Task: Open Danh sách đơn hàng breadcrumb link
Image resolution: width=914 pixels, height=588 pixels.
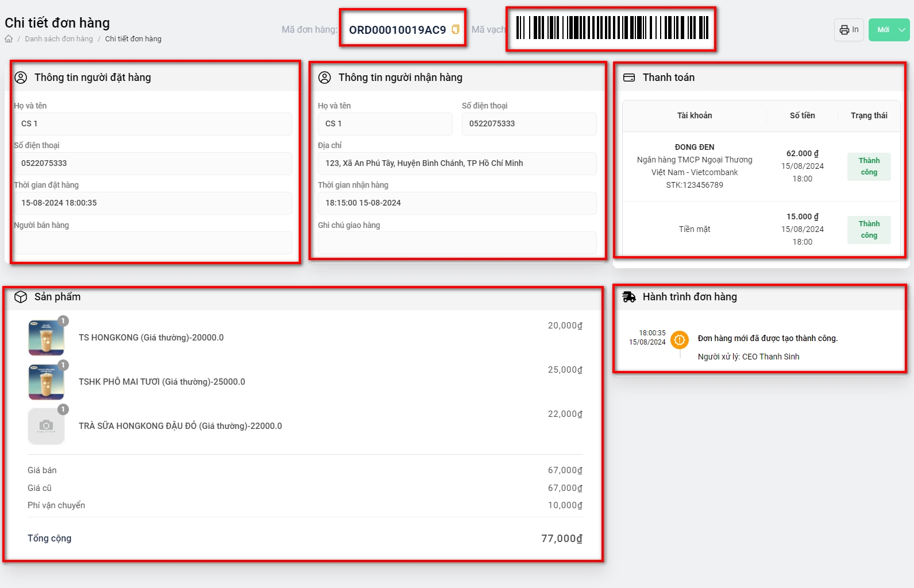Action: coord(59,39)
